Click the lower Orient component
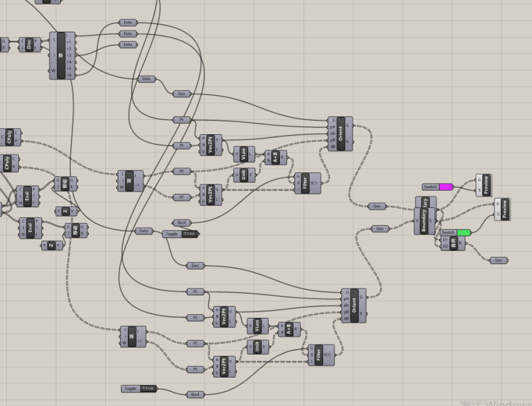 pos(353,305)
